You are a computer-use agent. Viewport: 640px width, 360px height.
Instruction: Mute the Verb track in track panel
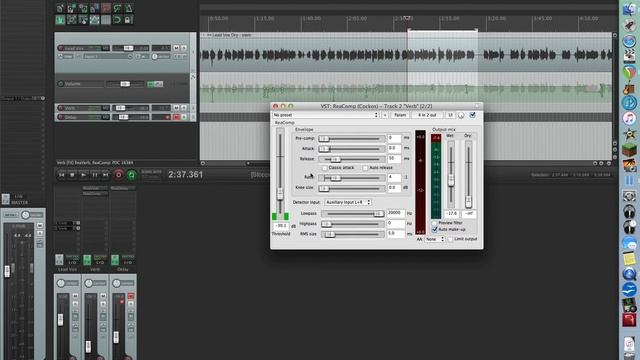click(x=176, y=108)
